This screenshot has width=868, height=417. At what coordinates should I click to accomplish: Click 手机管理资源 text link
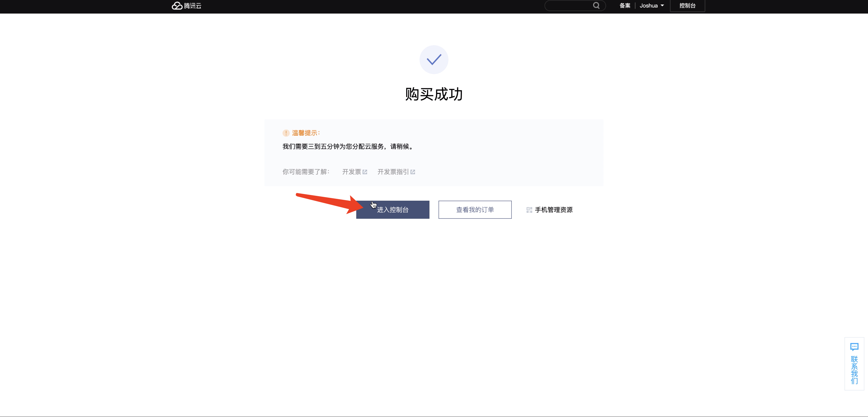click(554, 210)
